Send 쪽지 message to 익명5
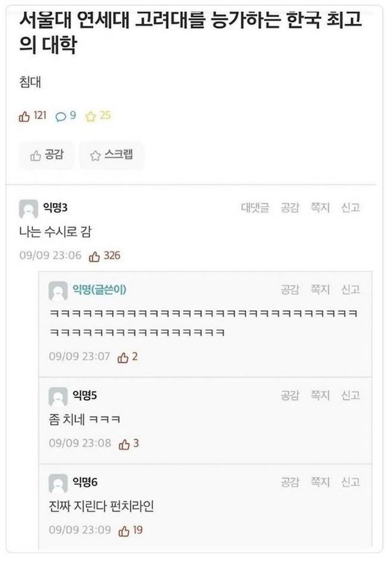Screen dimensions: 392x562 (x=320, y=396)
